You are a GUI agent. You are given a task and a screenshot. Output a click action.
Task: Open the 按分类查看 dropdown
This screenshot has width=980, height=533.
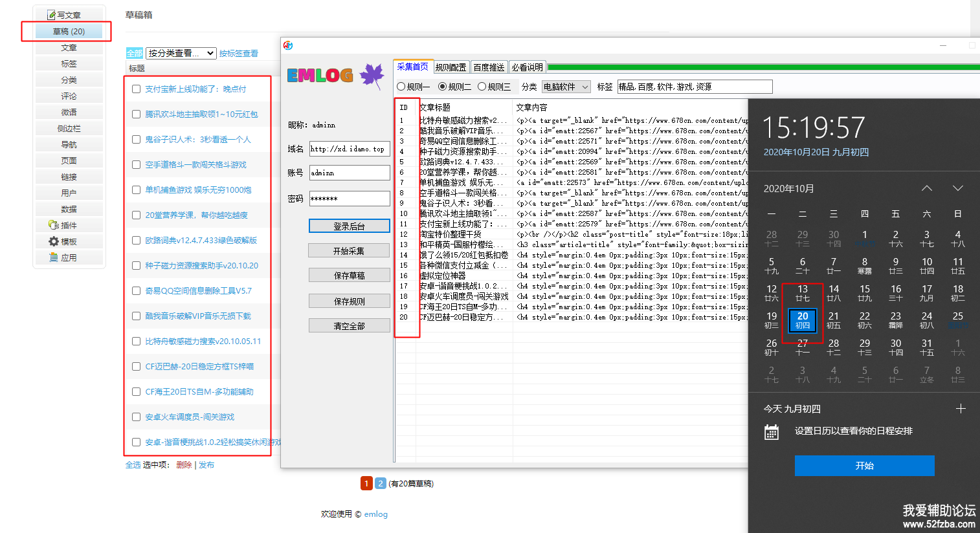point(181,53)
